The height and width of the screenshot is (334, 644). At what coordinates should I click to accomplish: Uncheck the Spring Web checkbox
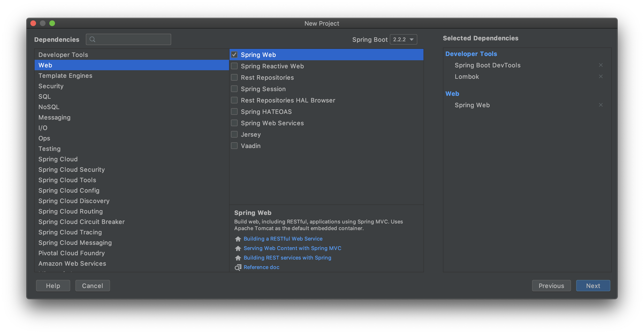(234, 55)
